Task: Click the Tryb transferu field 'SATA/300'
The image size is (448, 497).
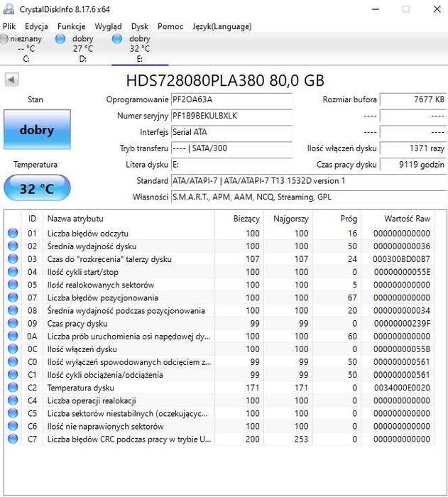Action: pos(231,148)
